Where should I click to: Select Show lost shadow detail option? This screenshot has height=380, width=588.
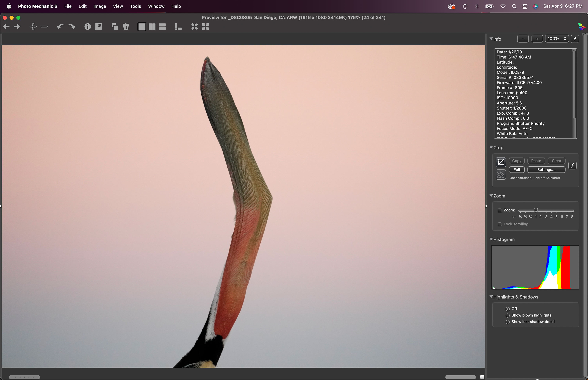[x=508, y=322]
